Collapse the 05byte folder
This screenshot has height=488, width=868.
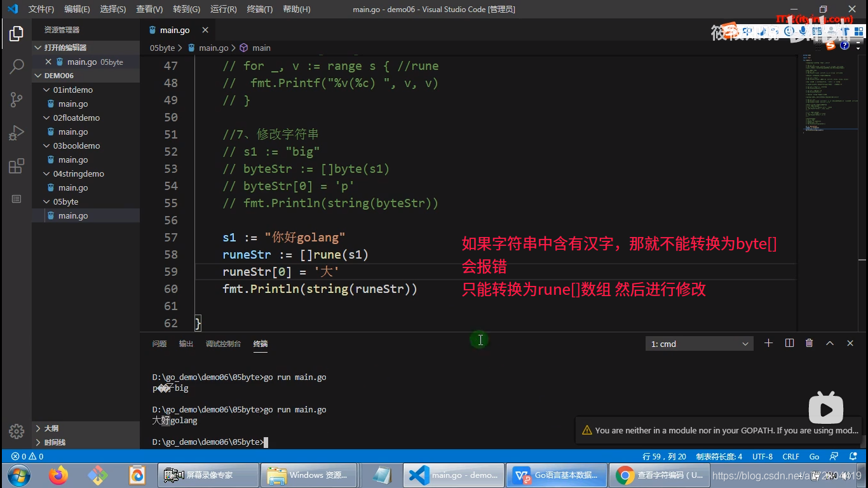86,201
